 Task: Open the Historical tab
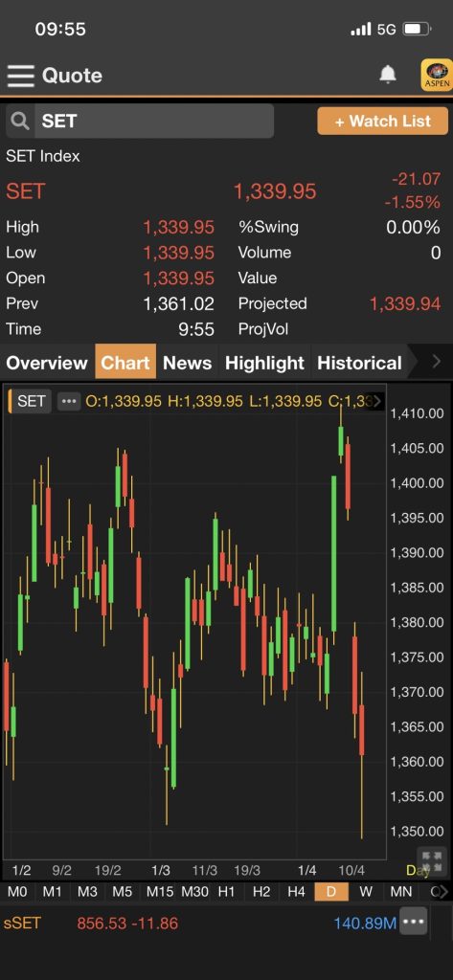pyautogui.click(x=360, y=363)
